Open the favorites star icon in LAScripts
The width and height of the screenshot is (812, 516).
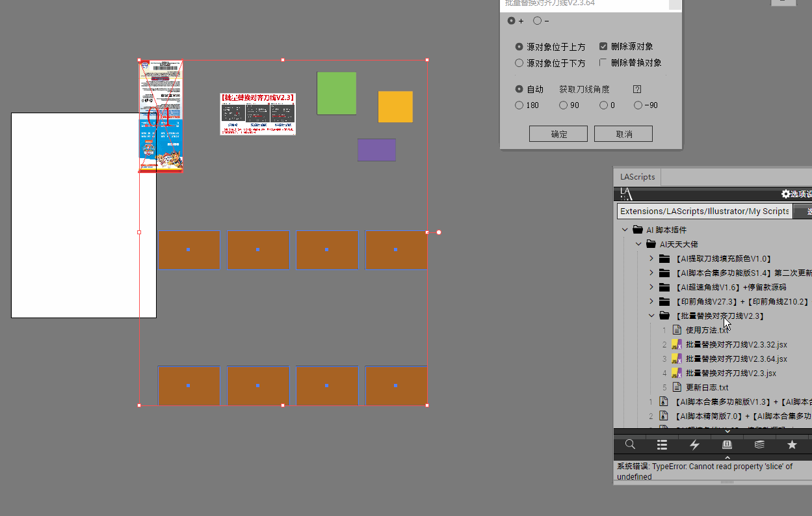pyautogui.click(x=792, y=445)
